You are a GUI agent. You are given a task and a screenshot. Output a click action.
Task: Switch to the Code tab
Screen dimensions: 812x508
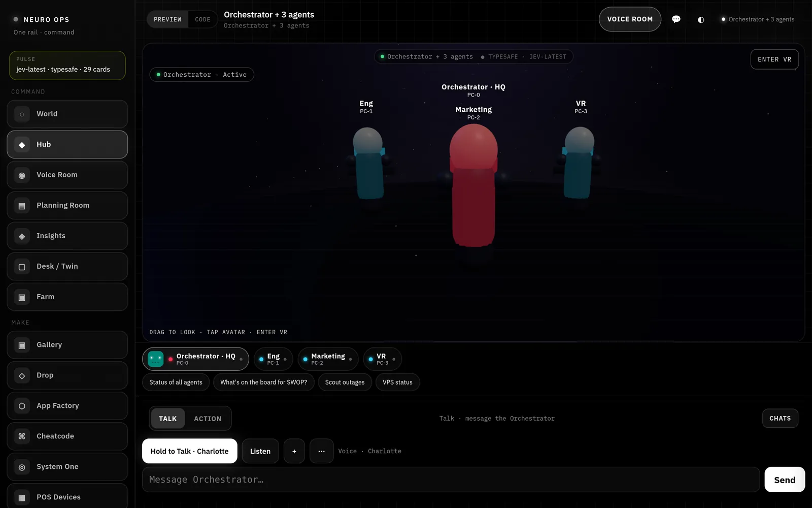coord(203,19)
